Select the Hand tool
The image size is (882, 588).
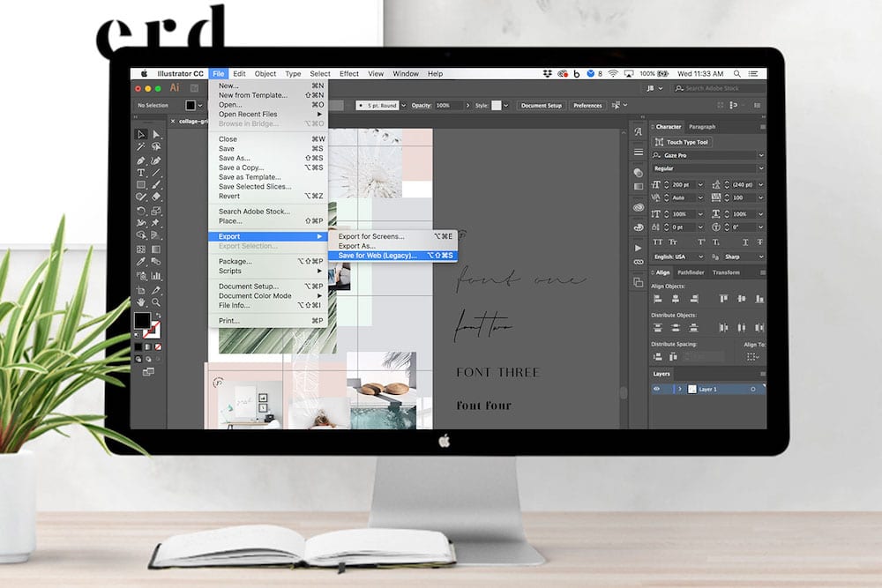[x=140, y=302]
